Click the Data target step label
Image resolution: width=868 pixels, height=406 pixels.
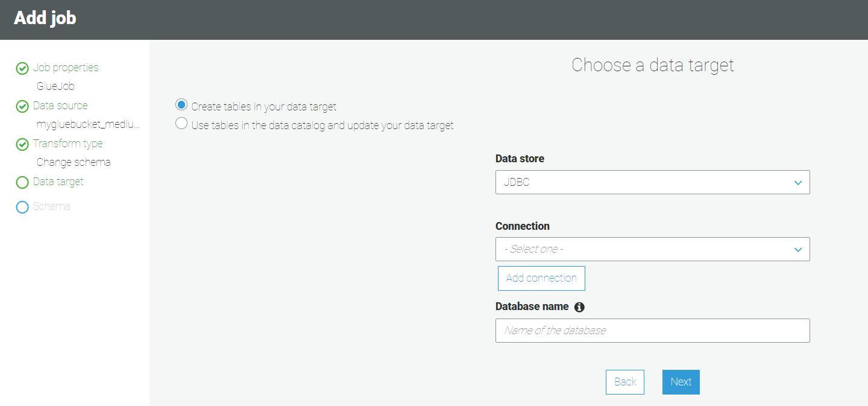click(x=58, y=182)
